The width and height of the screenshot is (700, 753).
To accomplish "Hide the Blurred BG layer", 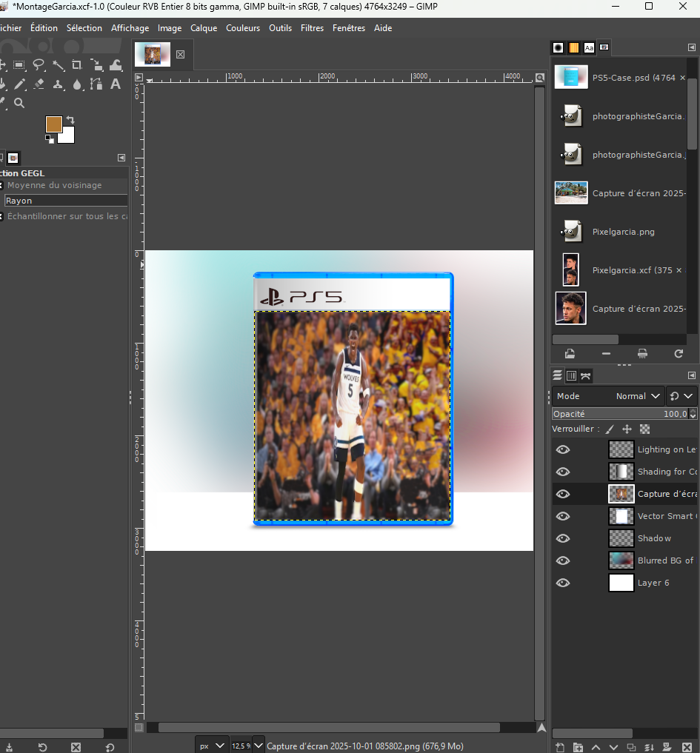I will pyautogui.click(x=563, y=560).
